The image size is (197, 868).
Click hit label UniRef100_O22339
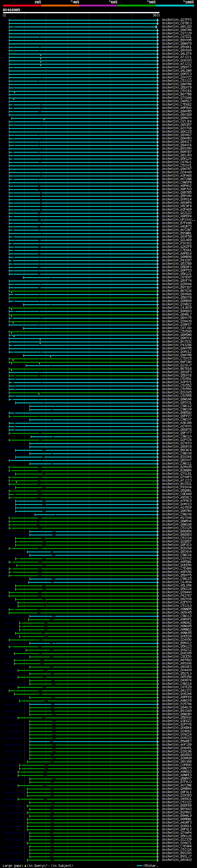[177, 839]
